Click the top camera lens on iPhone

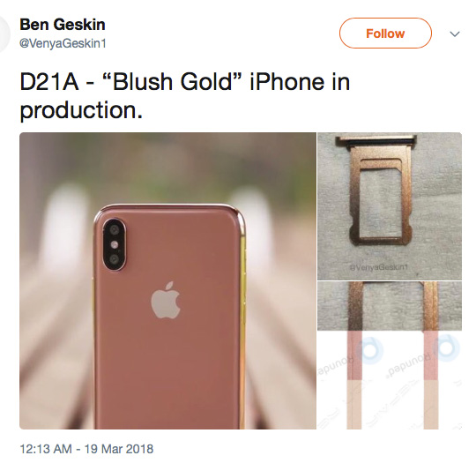pyautogui.click(x=114, y=229)
